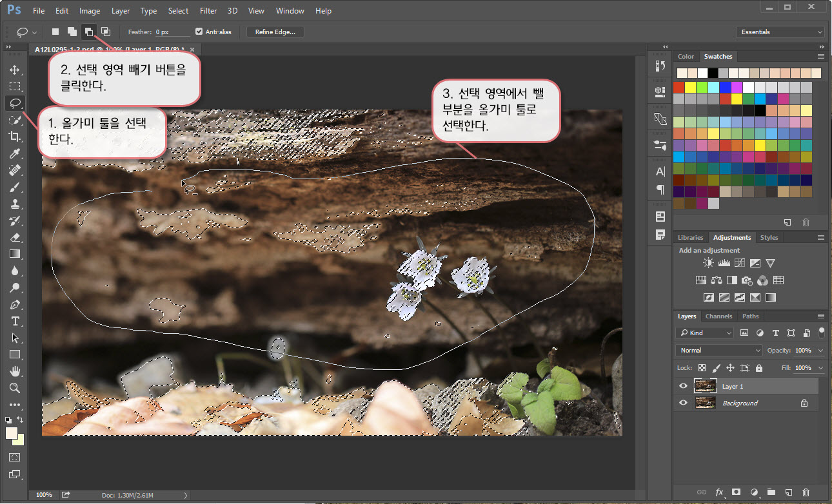This screenshot has height=504, width=832.
Task: Open the Paragraph panel icon in dock
Action: (660, 189)
